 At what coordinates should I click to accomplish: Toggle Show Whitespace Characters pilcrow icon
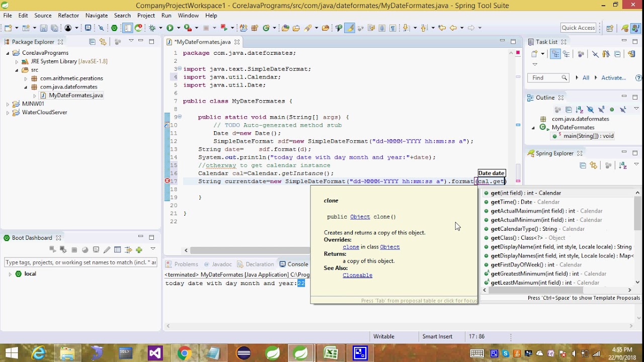(x=393, y=28)
